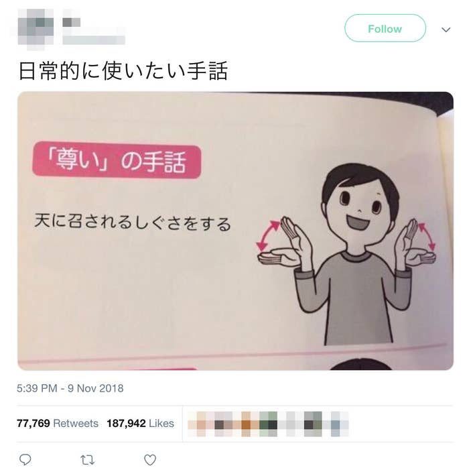Click the caption 天に召されるしぐさをする in the photo
This screenshot has width=469, height=476.
point(133,222)
